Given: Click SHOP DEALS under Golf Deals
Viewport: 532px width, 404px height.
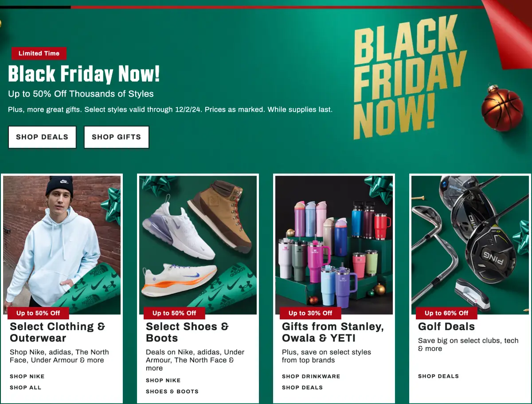Looking at the screenshot, I should click(438, 377).
